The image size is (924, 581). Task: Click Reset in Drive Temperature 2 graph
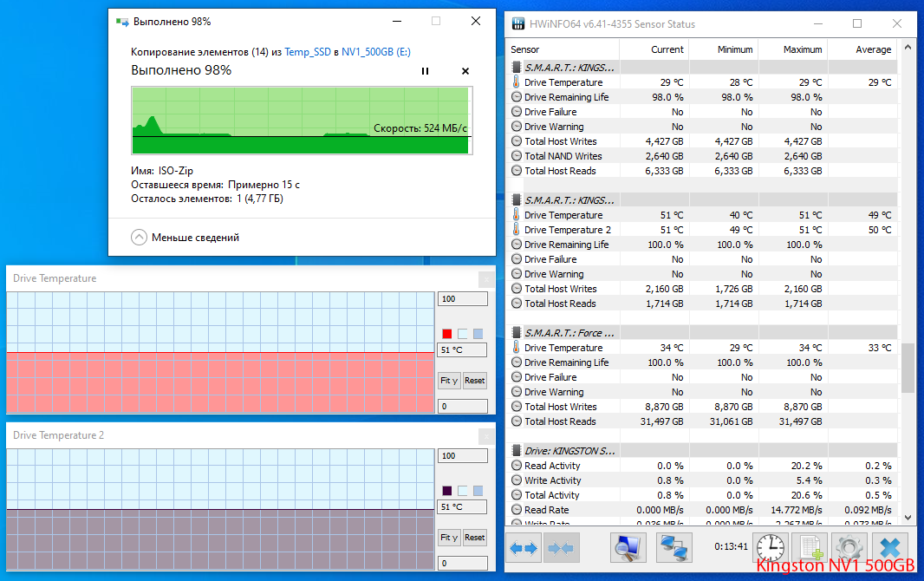coord(474,538)
